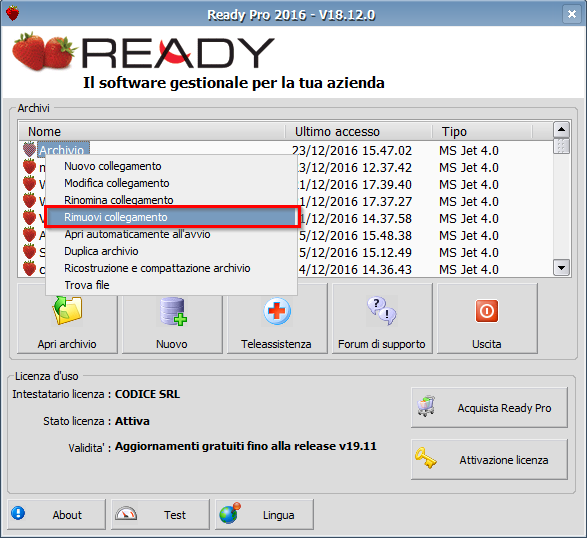587x538 pixels.
Task: Choose Nuovo collegamento from the context menu
Action: pos(171,166)
